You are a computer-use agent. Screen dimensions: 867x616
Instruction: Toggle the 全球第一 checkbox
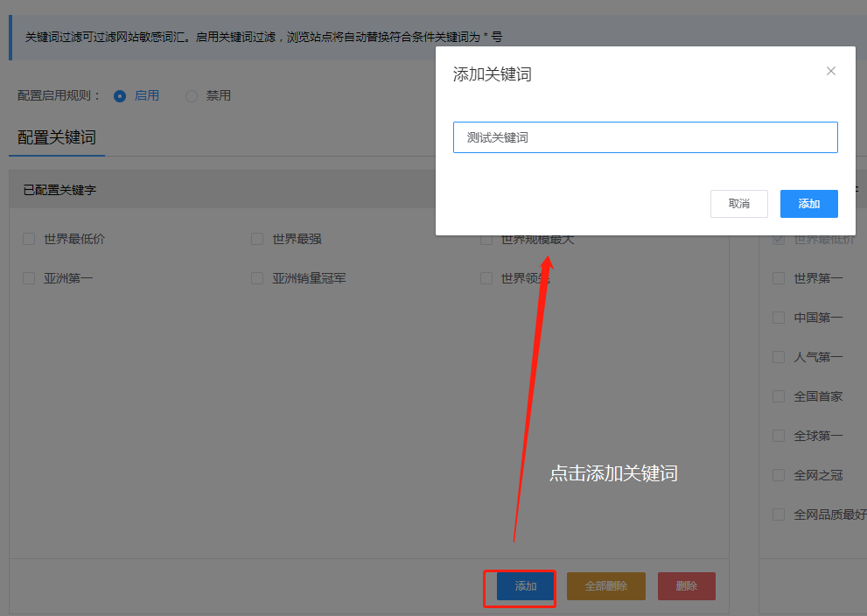[779, 436]
